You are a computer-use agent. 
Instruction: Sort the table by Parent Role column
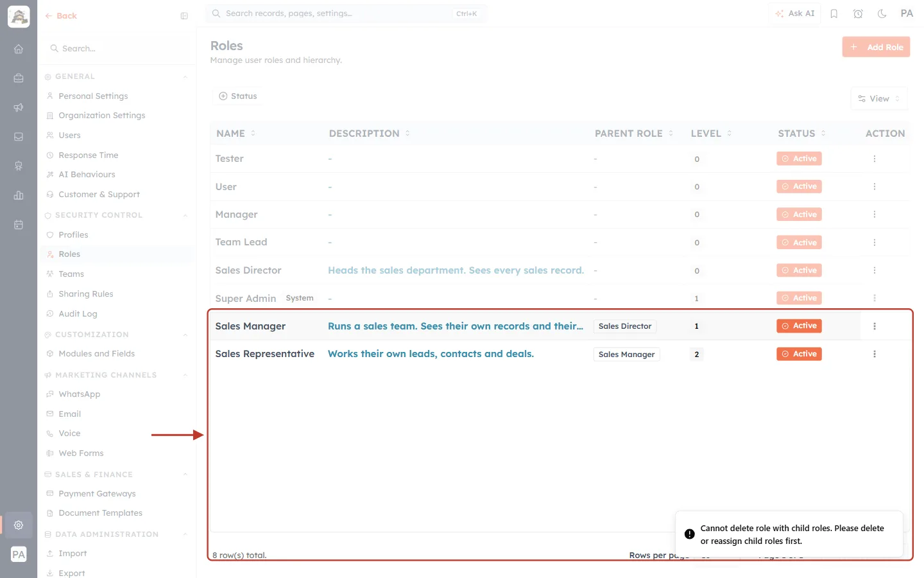point(634,134)
